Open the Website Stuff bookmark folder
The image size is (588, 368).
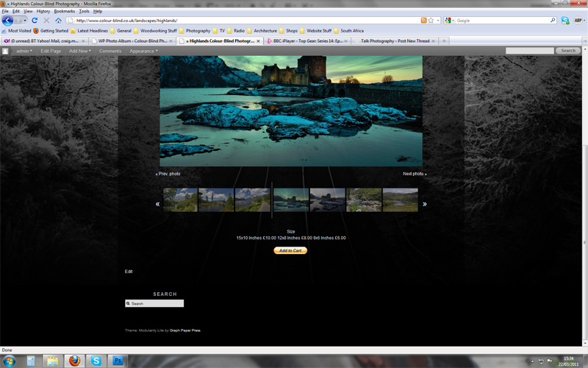316,31
